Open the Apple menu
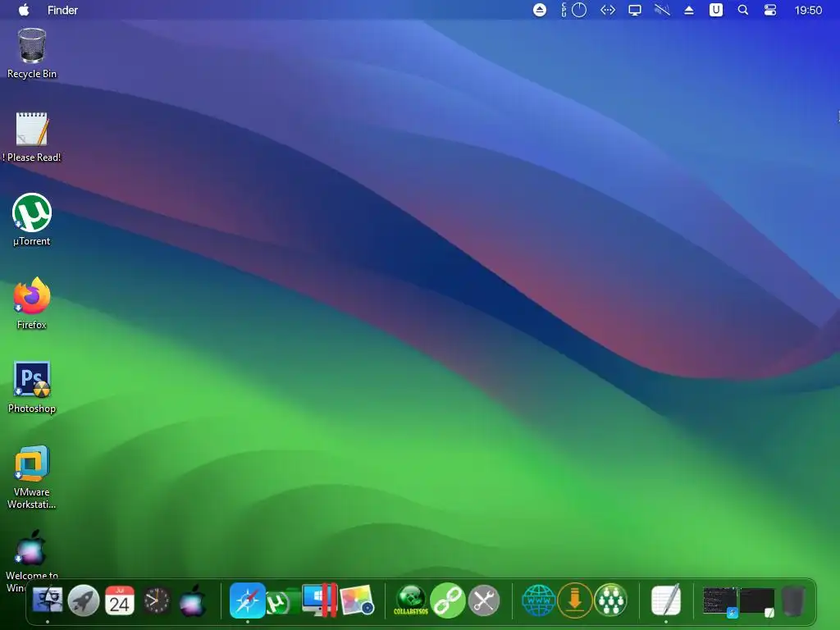Screen dimensions: 840x630 click(x=24, y=10)
